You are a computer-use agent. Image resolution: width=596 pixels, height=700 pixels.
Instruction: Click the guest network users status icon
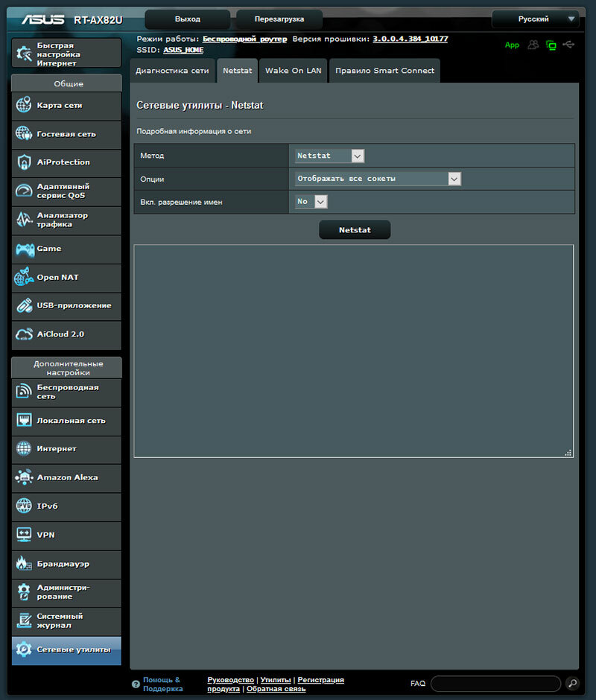coord(533,45)
